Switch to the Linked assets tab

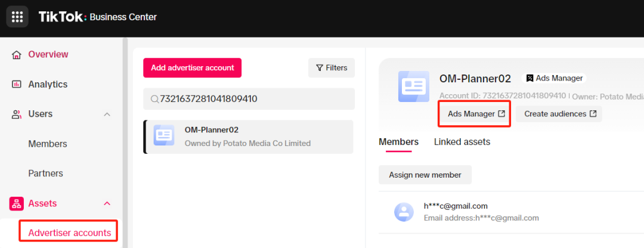(462, 142)
